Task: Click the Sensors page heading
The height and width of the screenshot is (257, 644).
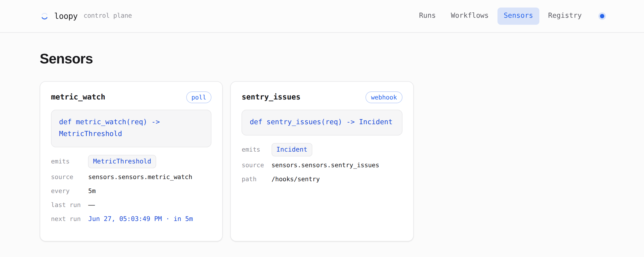Action: click(66, 59)
